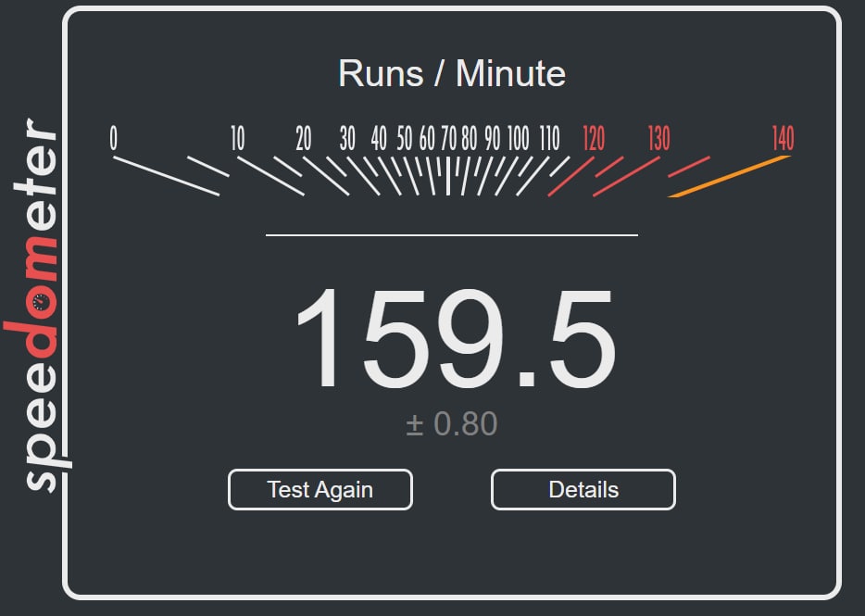The image size is (865, 616).
Task: Click the gauge label 110
Action: [x=549, y=138]
